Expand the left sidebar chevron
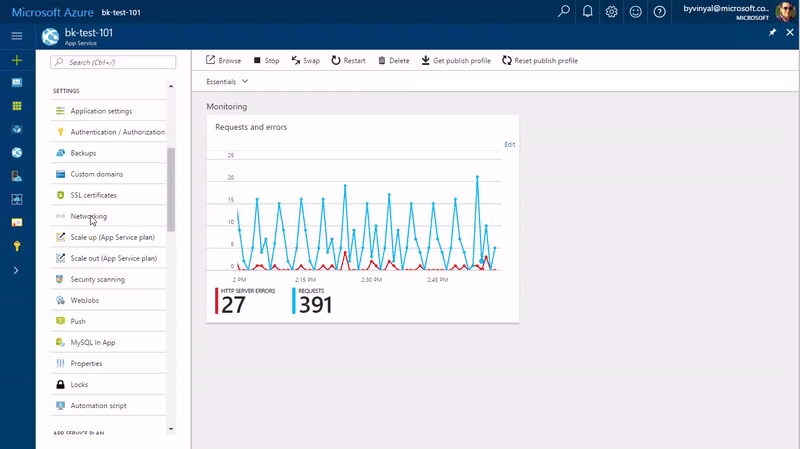This screenshot has height=449, width=800. pyautogui.click(x=17, y=270)
